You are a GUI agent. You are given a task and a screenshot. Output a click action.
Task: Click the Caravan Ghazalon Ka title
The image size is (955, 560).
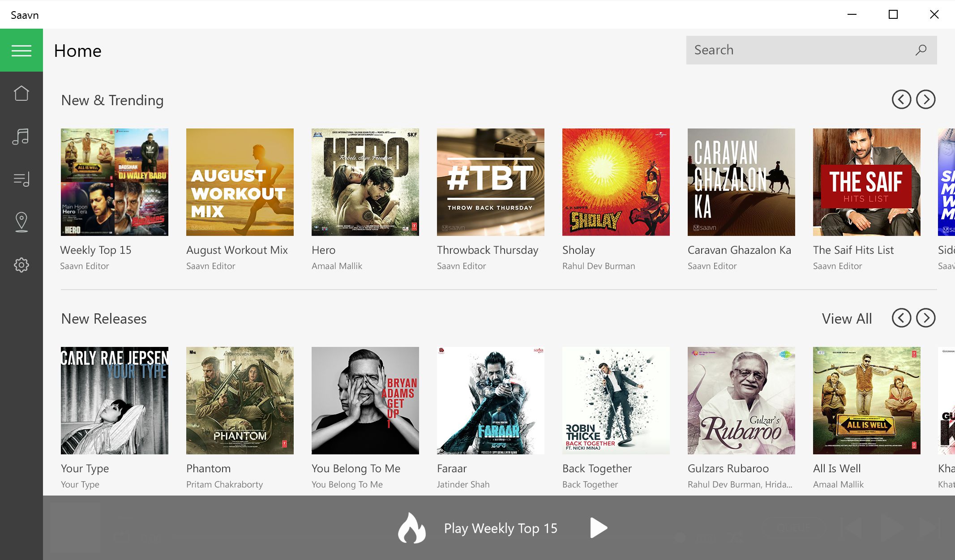(739, 250)
